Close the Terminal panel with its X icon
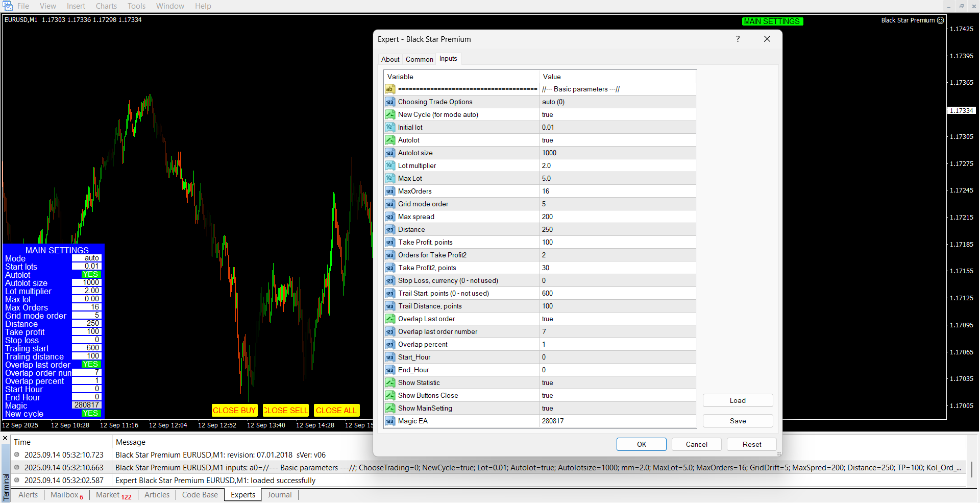 [x=5, y=438]
